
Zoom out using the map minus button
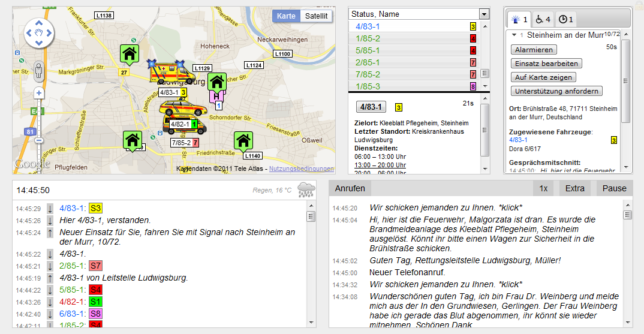coord(39,140)
